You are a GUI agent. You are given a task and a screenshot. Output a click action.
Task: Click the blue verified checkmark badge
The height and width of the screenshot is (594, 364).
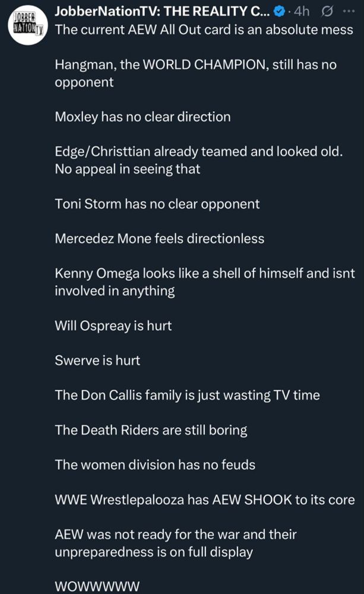(285, 12)
